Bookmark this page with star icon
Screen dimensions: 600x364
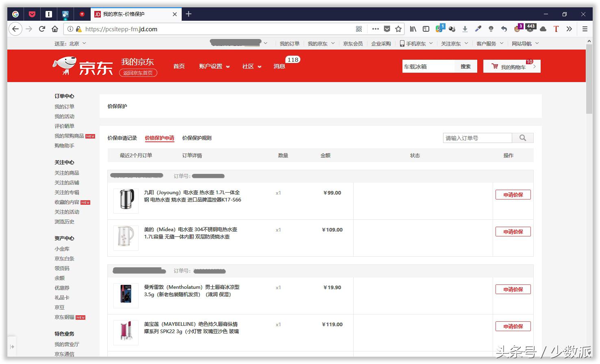pyautogui.click(x=398, y=29)
